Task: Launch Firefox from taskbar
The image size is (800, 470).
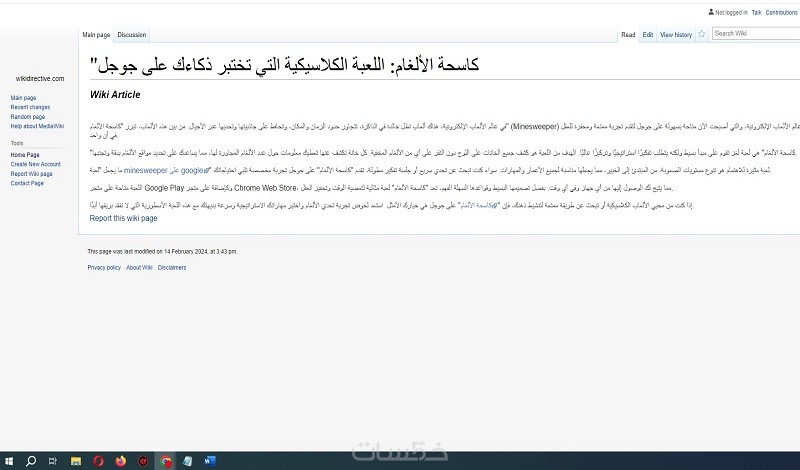Action: point(121,461)
